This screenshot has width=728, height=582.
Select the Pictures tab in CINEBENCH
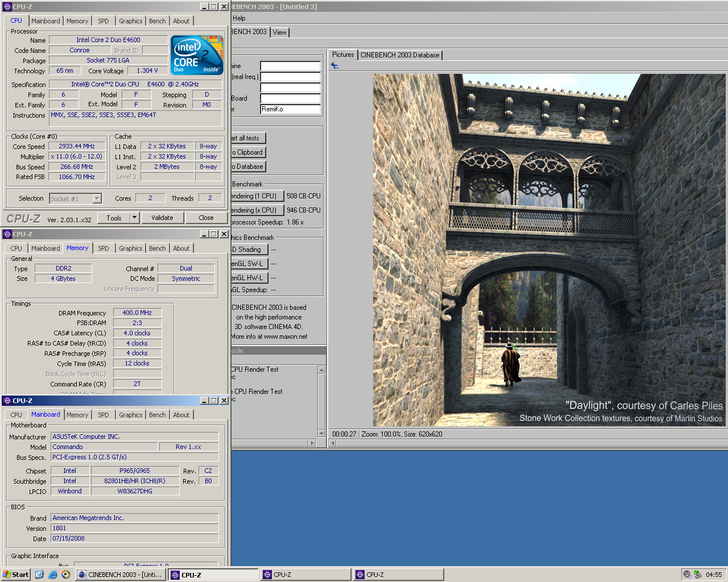343,55
